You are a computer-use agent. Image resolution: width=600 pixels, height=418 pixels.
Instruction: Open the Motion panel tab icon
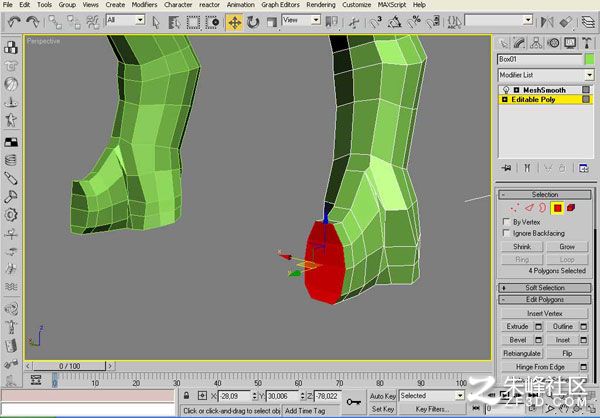coord(553,43)
